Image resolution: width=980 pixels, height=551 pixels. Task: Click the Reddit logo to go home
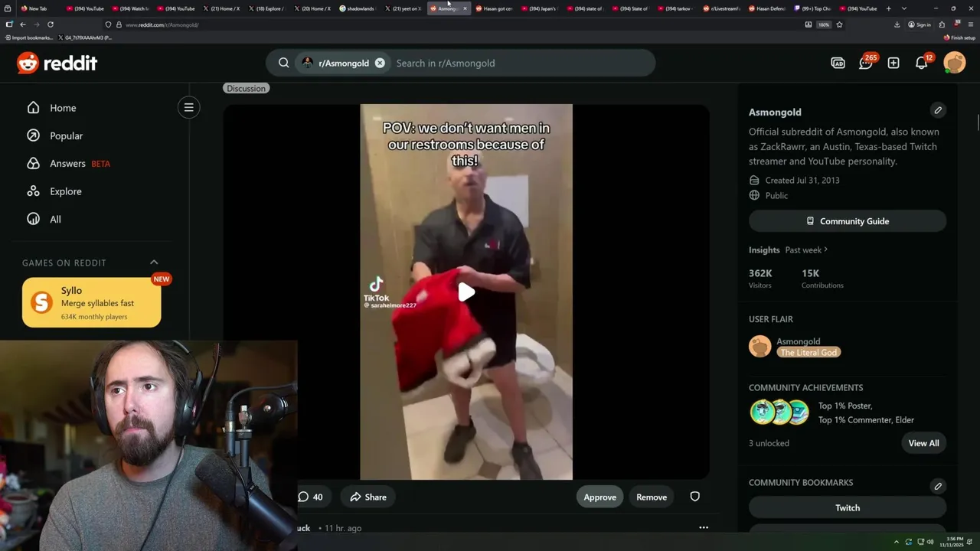click(x=57, y=63)
